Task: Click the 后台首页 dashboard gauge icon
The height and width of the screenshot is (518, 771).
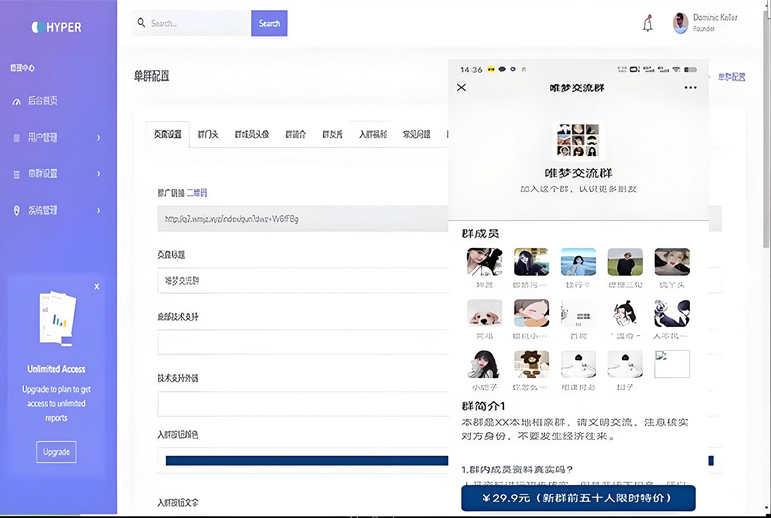Action: click(17, 102)
